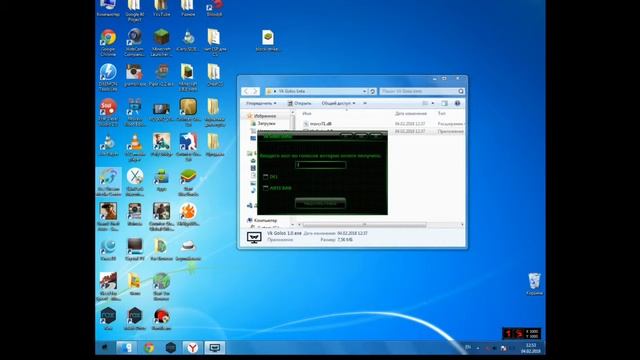Select the VLC media player cone icon

pyautogui.click(x=135, y=146)
